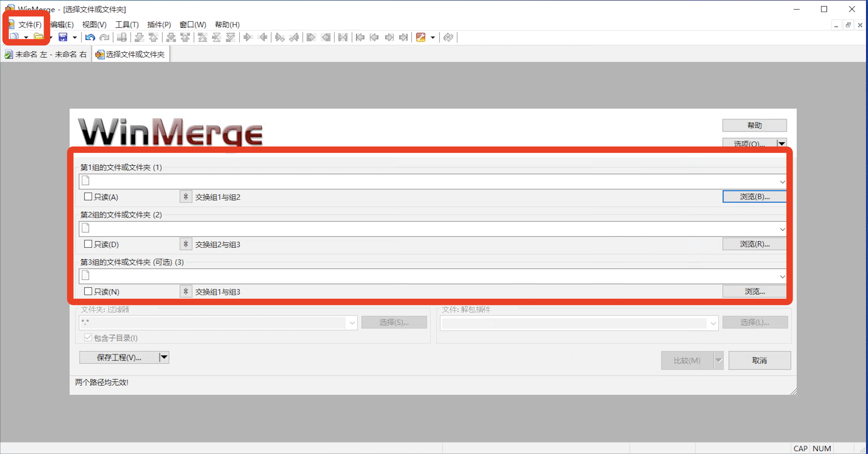Expand the group 1 path dropdown

pyautogui.click(x=782, y=182)
